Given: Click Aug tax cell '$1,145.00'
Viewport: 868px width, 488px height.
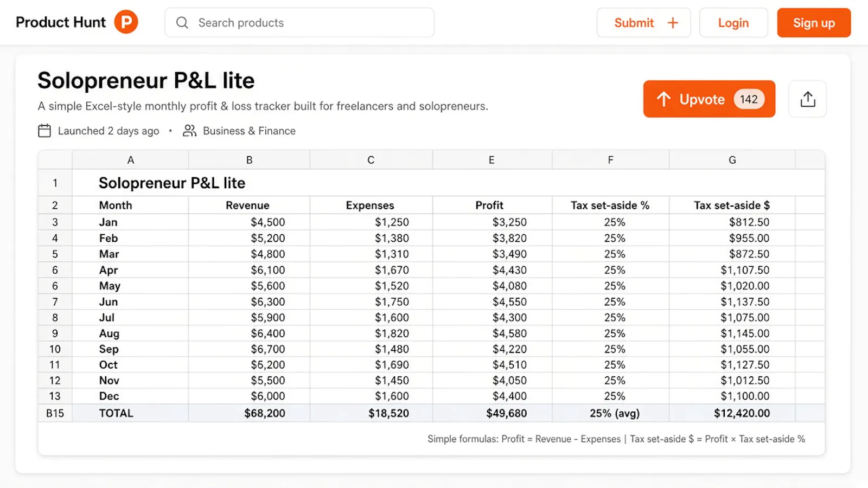Looking at the screenshot, I should pos(732,333).
